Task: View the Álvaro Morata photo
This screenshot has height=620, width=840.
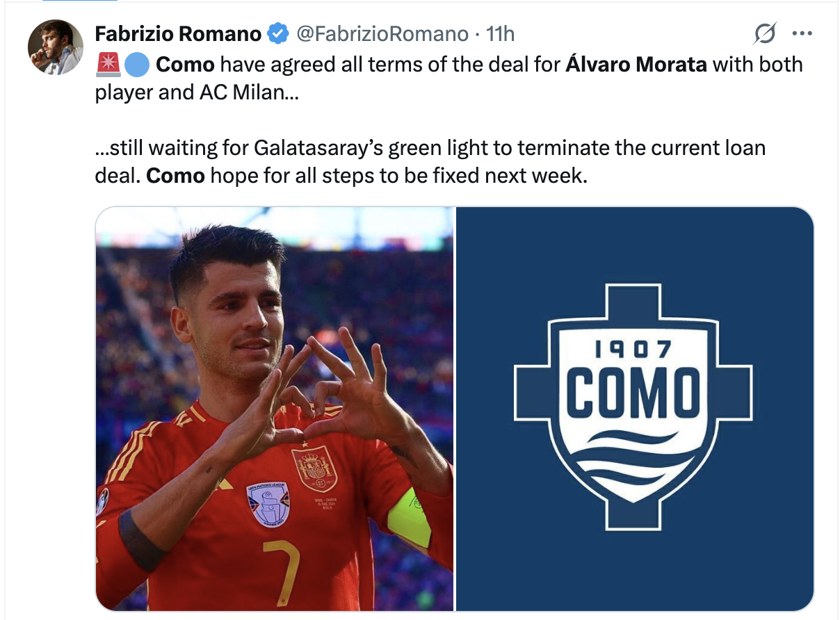Action: (275, 409)
